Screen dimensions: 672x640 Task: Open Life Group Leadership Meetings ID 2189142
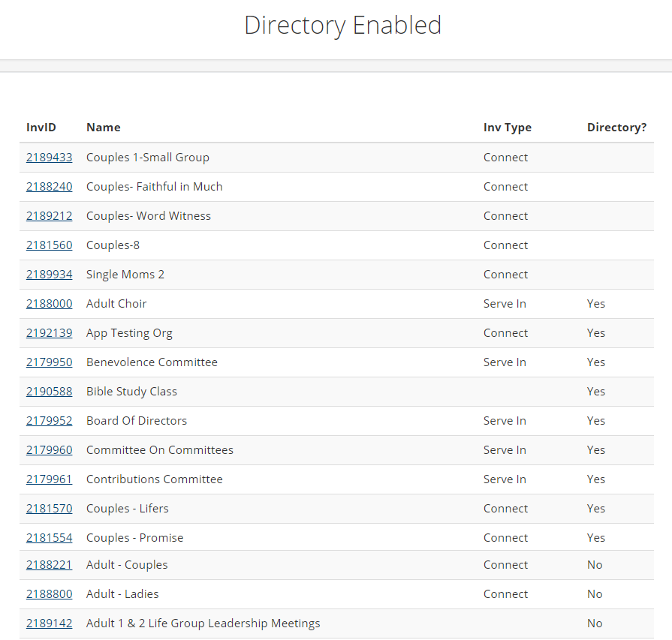(x=50, y=623)
